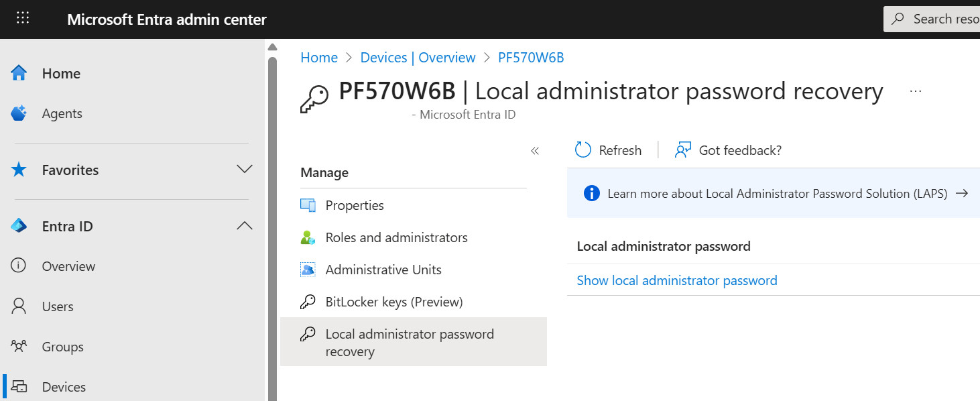Image resolution: width=980 pixels, height=401 pixels.
Task: Click the arrow at end of LAPS banner
Action: (x=962, y=193)
